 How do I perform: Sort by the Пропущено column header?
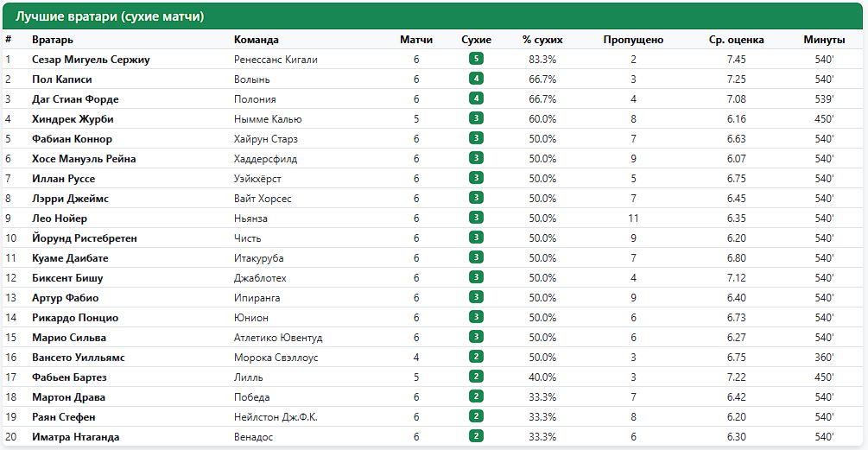coord(633,39)
